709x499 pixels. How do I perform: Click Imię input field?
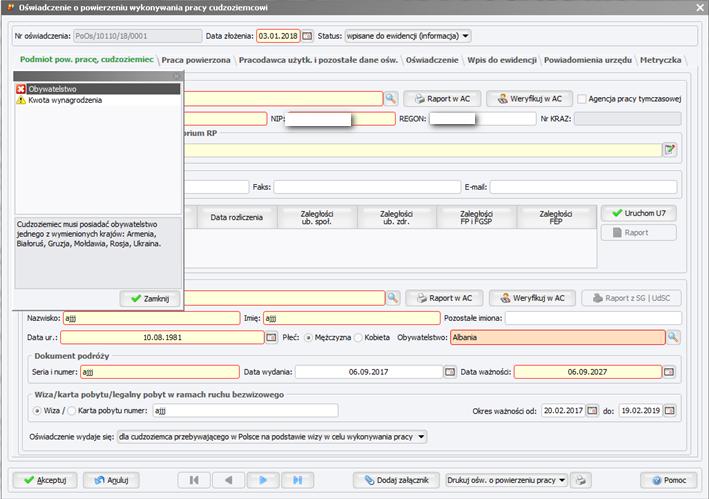[352, 318]
